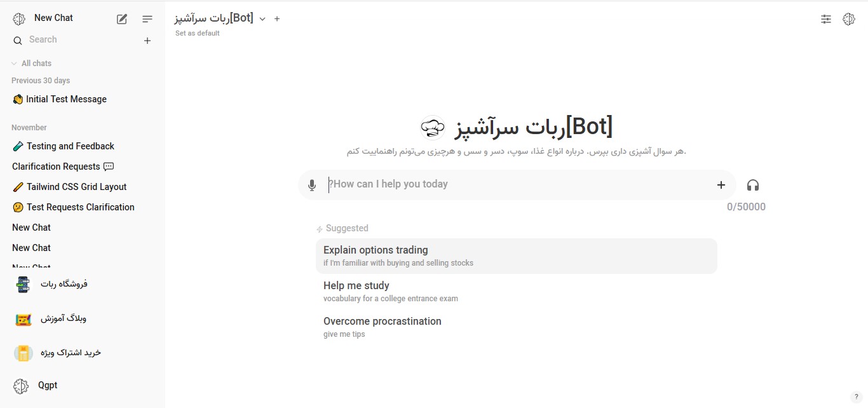Click the sidebar Search field
Screen dimensions: 868x408
(76, 40)
